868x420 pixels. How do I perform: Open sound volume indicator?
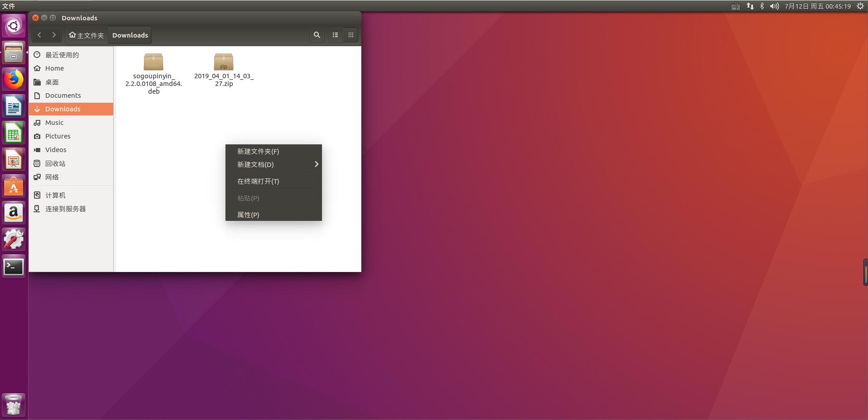[x=774, y=6]
